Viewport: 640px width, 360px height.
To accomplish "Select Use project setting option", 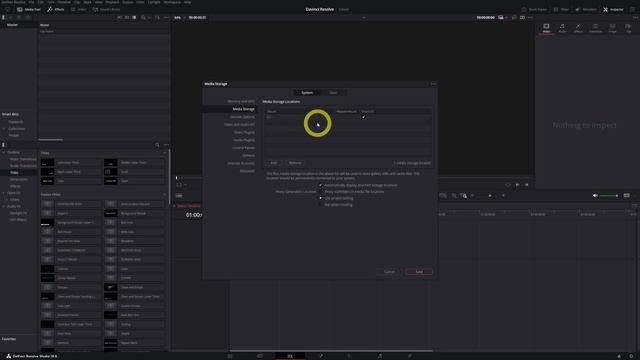I will 320,198.
